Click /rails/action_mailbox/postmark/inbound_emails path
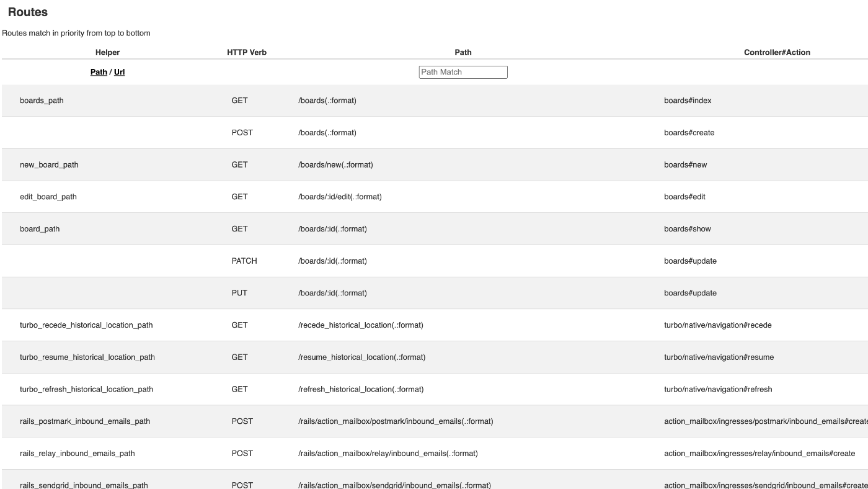Viewport: 868px width, 489px height. [396, 421]
